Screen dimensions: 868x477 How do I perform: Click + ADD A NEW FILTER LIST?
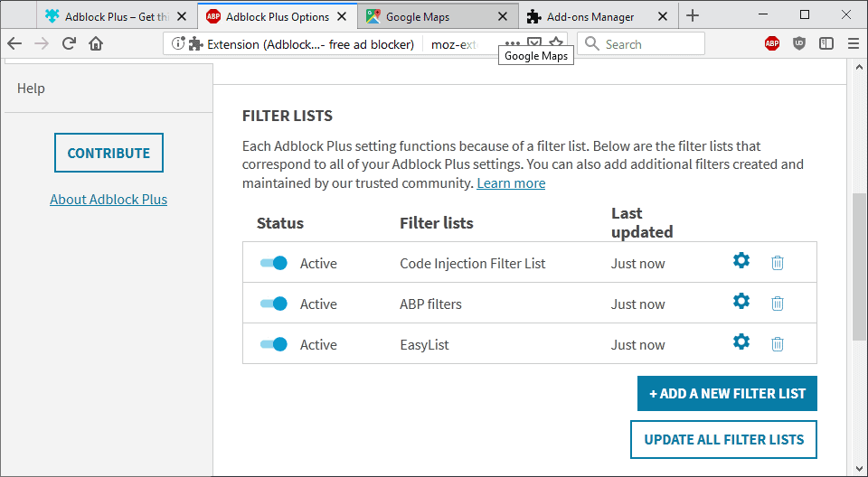tap(727, 394)
